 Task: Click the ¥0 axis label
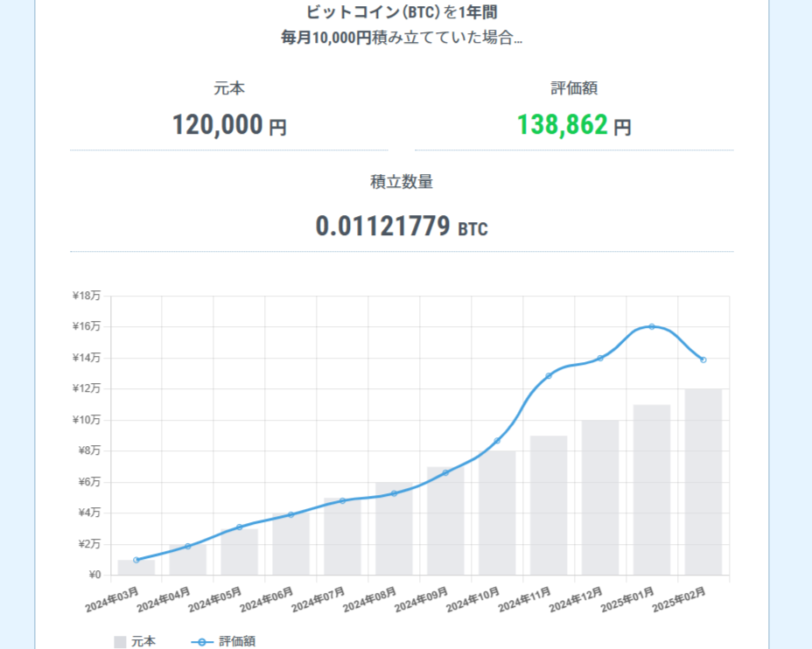coord(94,575)
